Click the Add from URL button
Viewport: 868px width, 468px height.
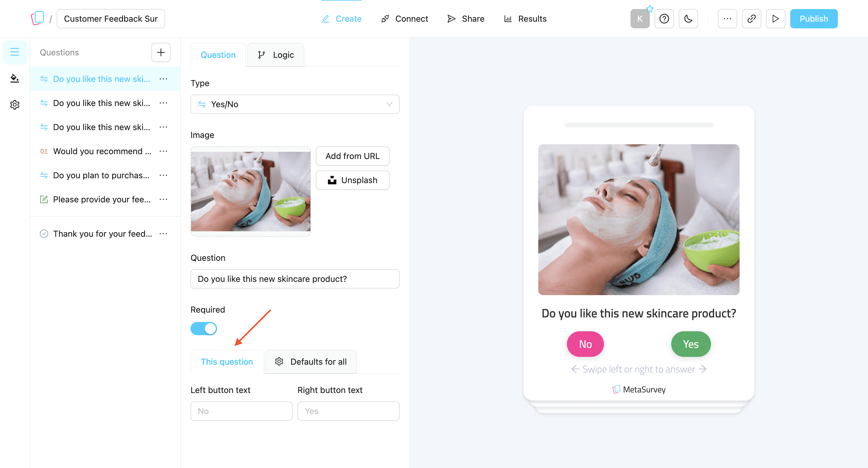(352, 156)
